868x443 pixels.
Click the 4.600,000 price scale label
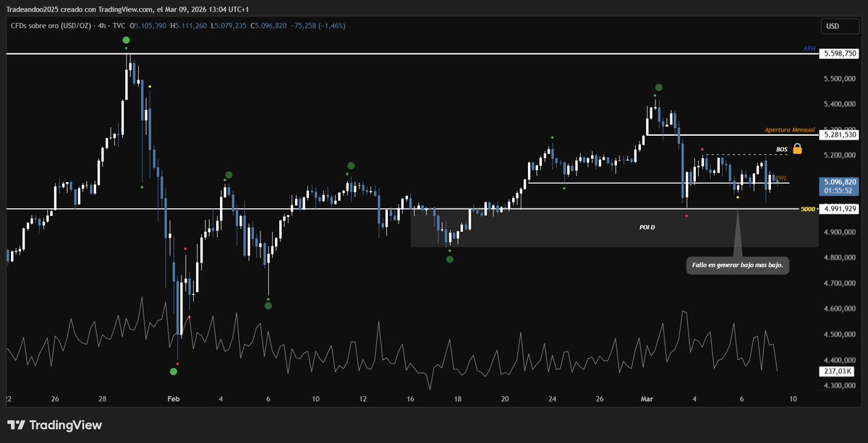840,309
